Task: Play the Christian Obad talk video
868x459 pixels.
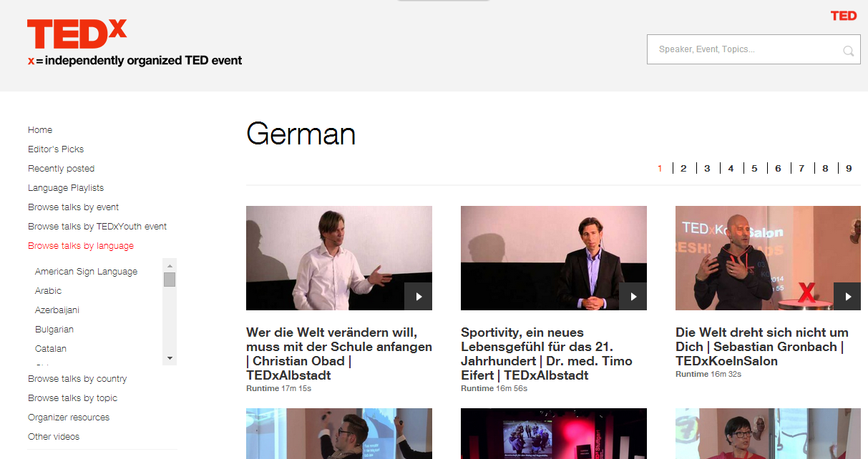Action: (x=419, y=297)
